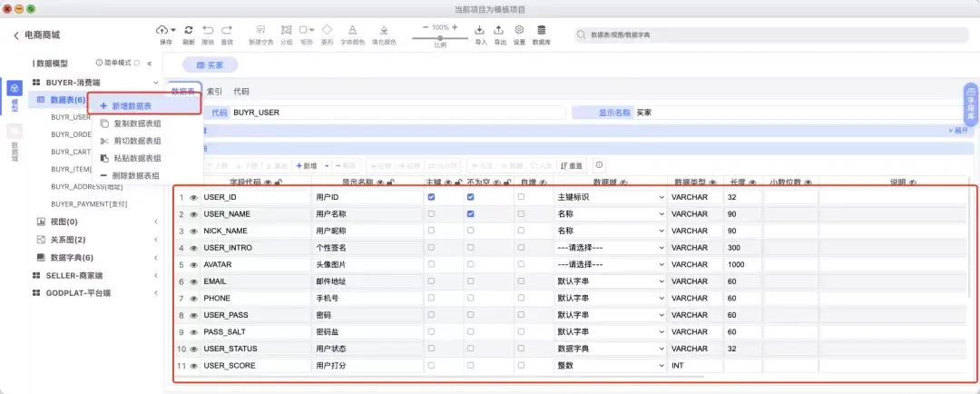The image size is (980, 394).
Task: Click the 保存 cloud save icon
Action: (x=162, y=29)
